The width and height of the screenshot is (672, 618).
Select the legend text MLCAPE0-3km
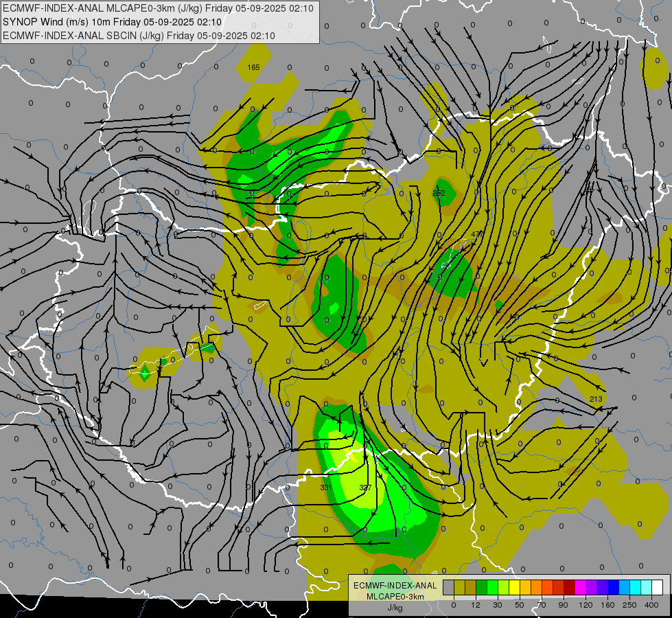click(x=395, y=597)
